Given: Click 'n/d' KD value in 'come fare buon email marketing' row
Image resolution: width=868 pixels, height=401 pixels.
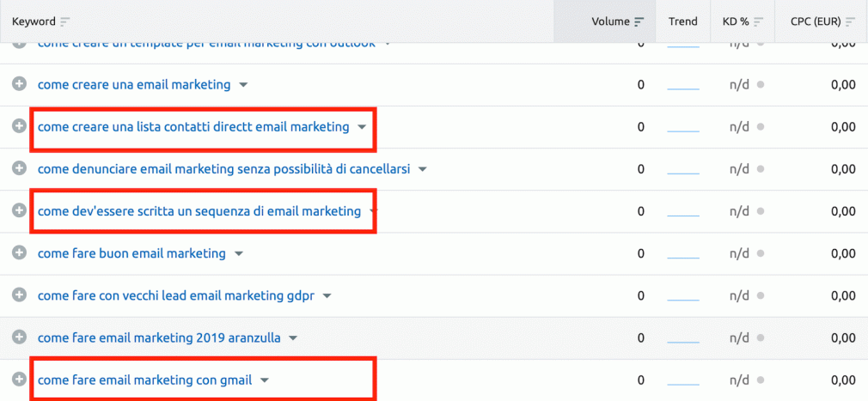Looking at the screenshot, I should 740,253.
